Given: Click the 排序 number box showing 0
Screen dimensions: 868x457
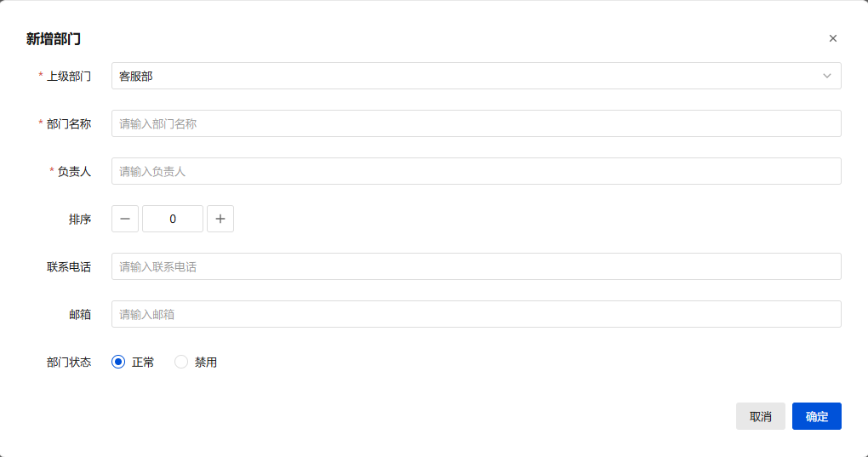Looking at the screenshot, I should pyautogui.click(x=173, y=219).
